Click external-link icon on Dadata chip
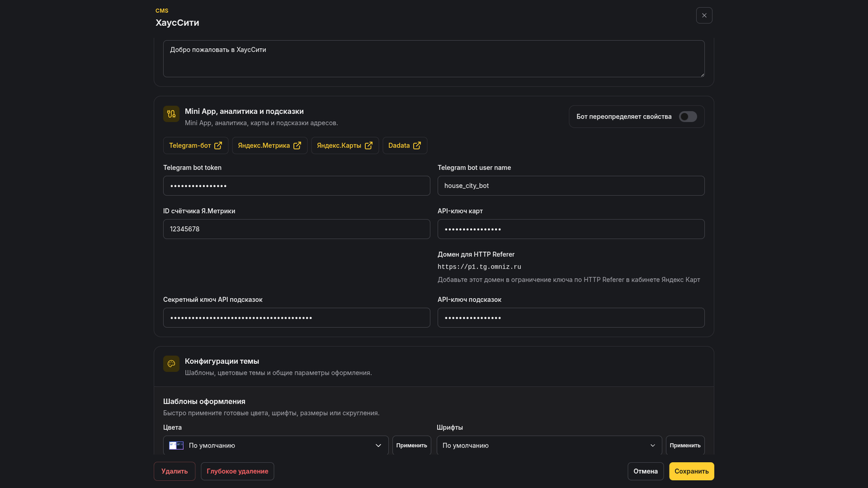Image resolution: width=868 pixels, height=488 pixels. tap(417, 145)
